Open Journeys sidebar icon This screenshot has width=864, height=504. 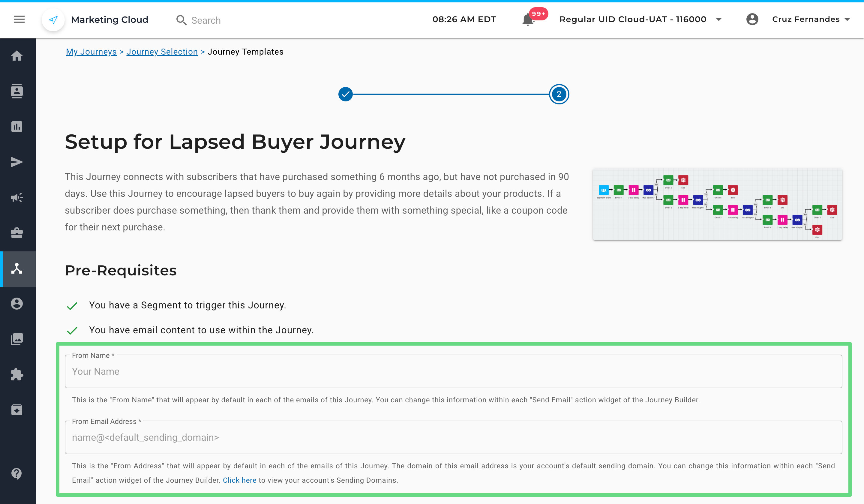[17, 268]
